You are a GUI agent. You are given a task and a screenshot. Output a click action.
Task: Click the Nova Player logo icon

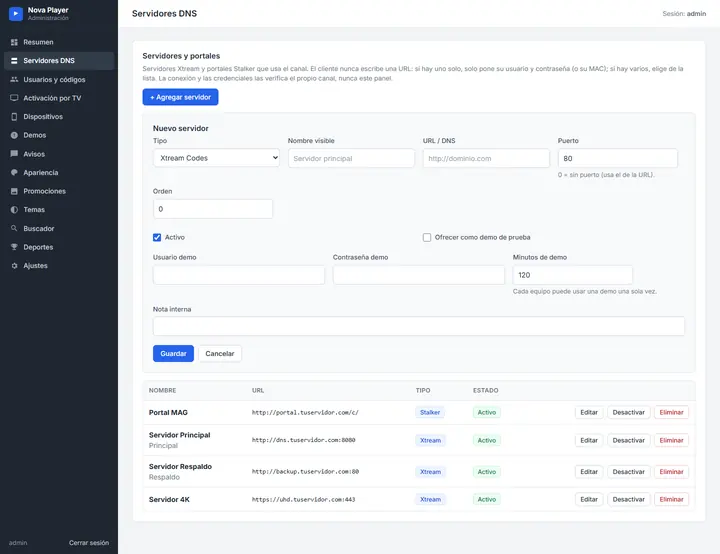pos(16,14)
